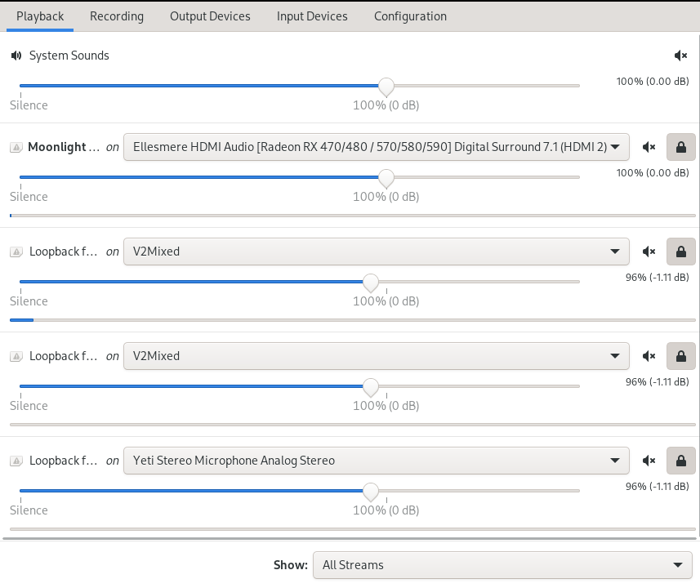The height and width of the screenshot is (588, 700).
Task: Mute the Moonlight stream
Action: click(649, 147)
